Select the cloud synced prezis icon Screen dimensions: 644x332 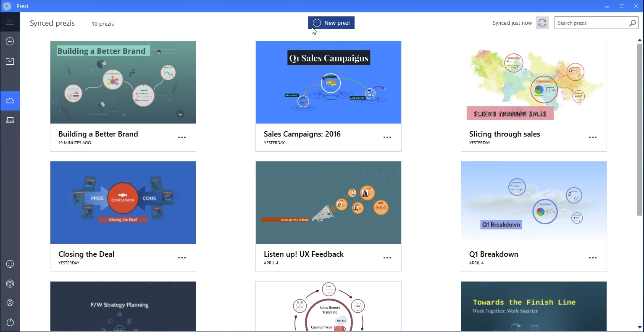coord(10,101)
